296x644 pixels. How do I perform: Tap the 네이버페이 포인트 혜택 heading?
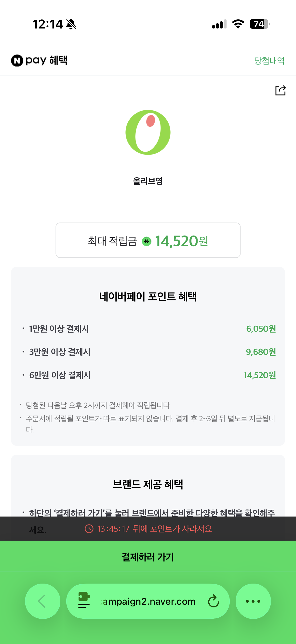[148, 296]
